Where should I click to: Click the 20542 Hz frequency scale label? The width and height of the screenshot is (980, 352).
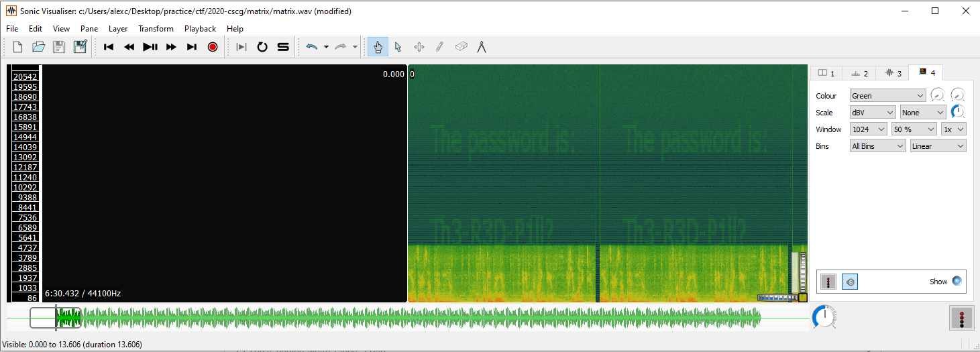point(25,77)
